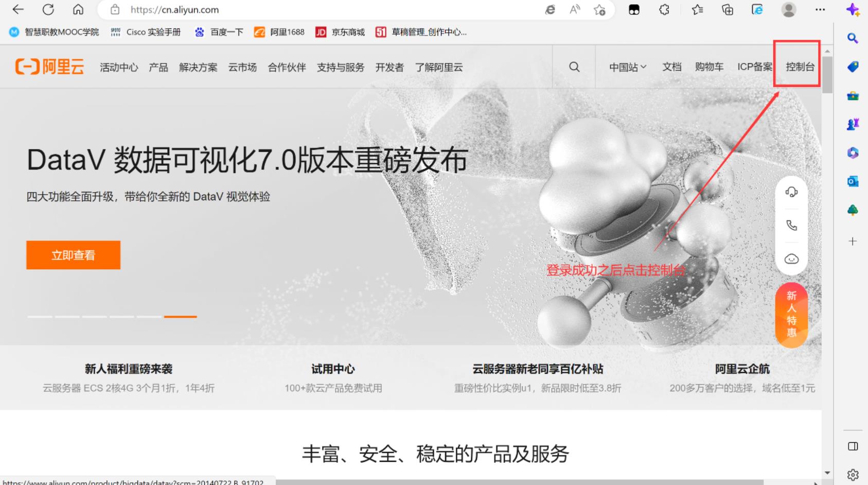Go back with browser back arrow
Image resolution: width=868 pixels, height=485 pixels.
18,9
